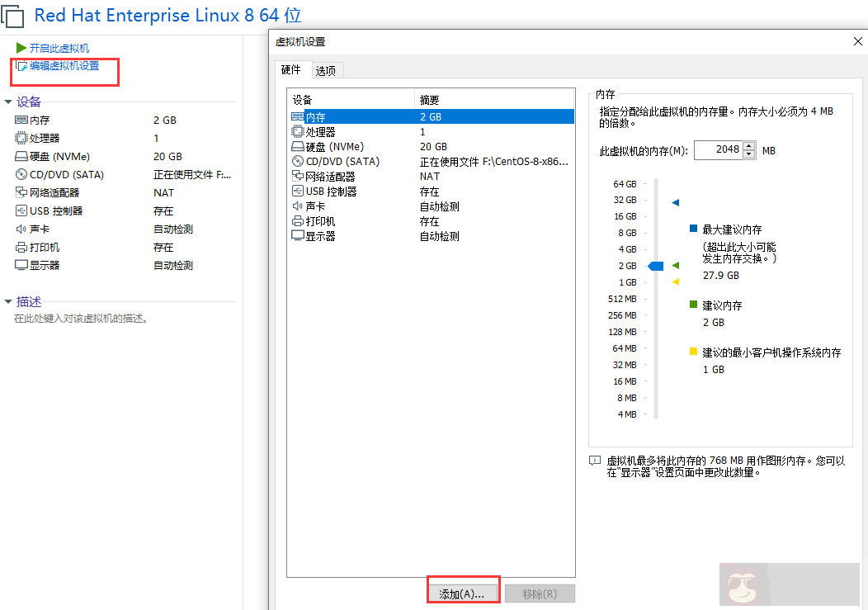The image size is (868, 610).
Task: Click the memory slider handle at 2 GB
Action: coord(656,266)
